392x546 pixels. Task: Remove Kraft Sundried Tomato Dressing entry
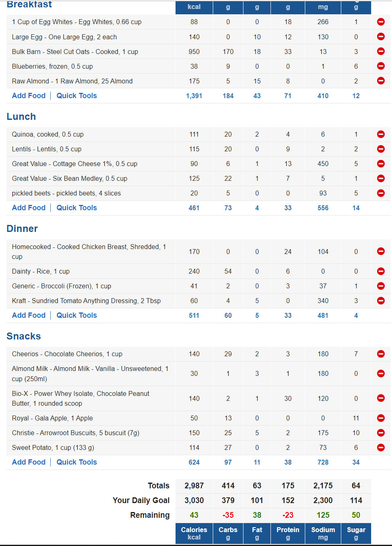coord(381,301)
